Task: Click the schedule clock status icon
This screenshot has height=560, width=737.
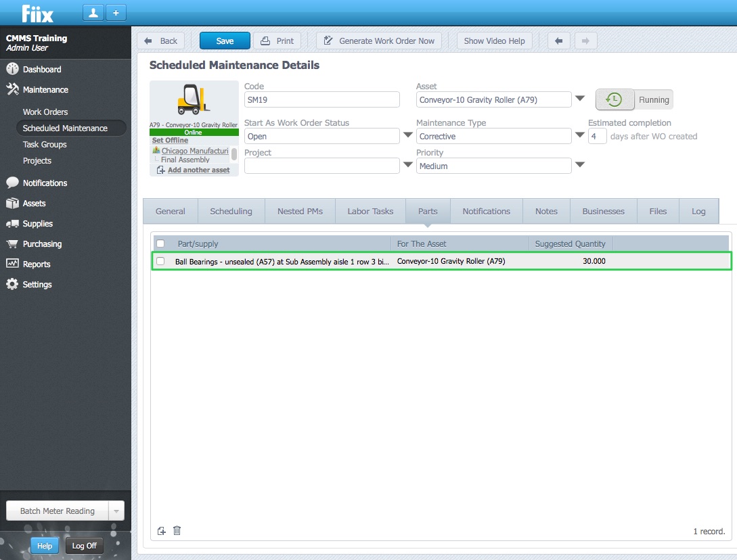Action: click(615, 99)
